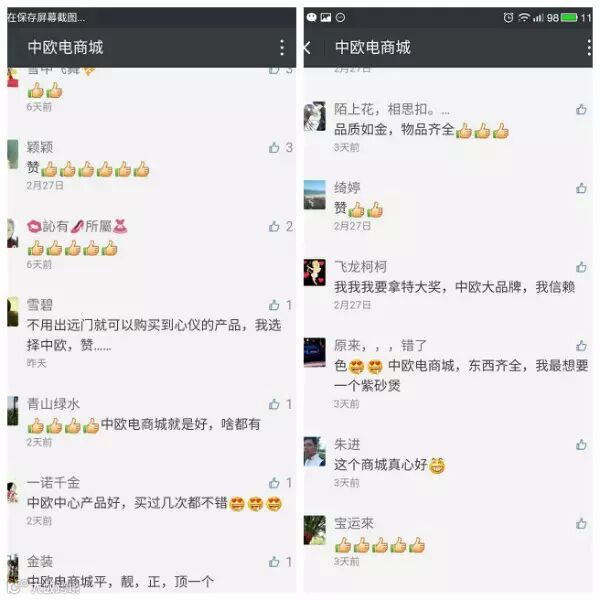Tap like icon next to 陌上花,相思扣
Viewport: 600px width, 600px height.
pos(581,109)
